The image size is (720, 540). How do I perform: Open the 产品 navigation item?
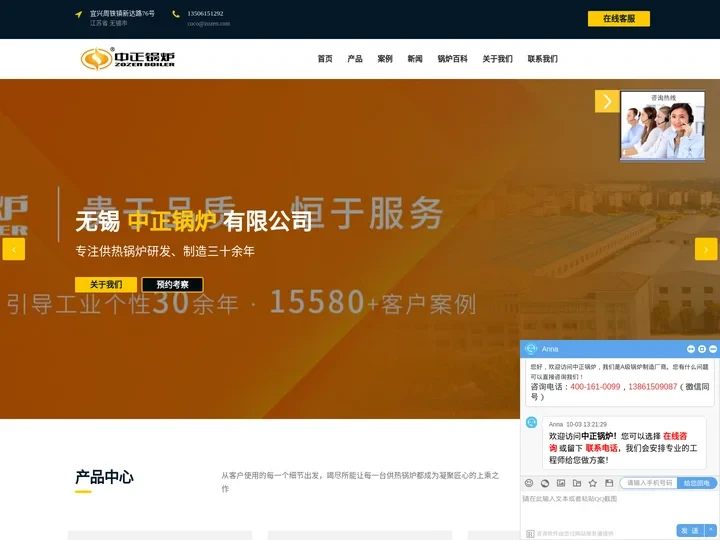pos(354,59)
